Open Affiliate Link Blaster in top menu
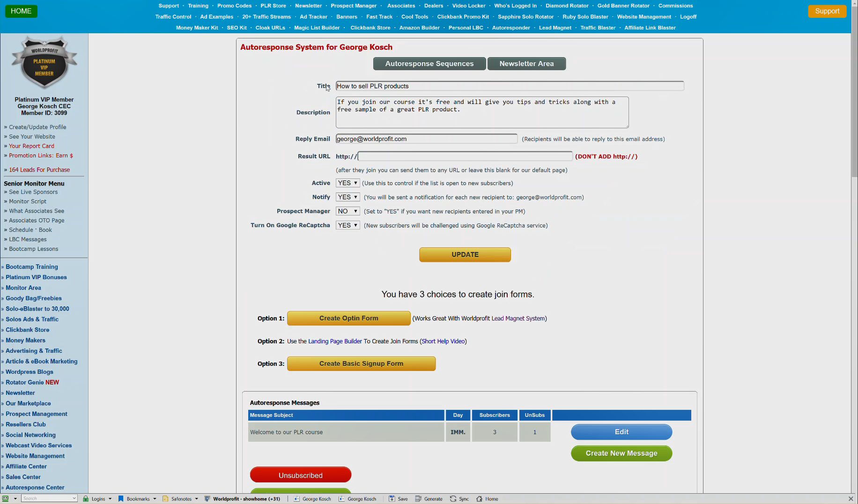The height and width of the screenshot is (504, 858). tap(650, 28)
